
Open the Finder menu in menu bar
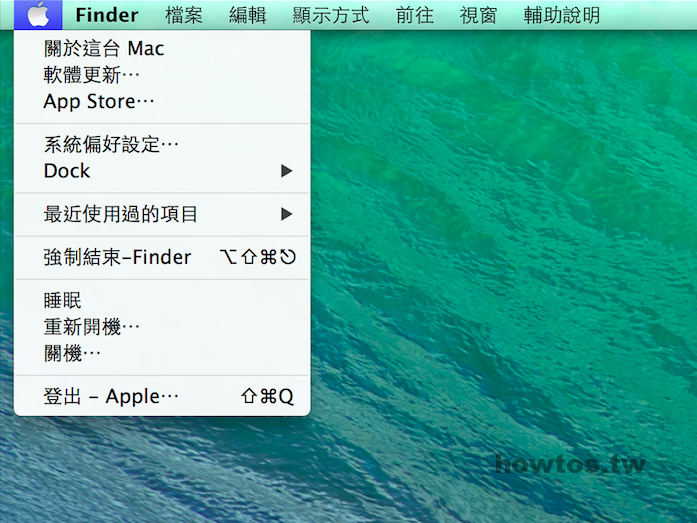click(107, 15)
